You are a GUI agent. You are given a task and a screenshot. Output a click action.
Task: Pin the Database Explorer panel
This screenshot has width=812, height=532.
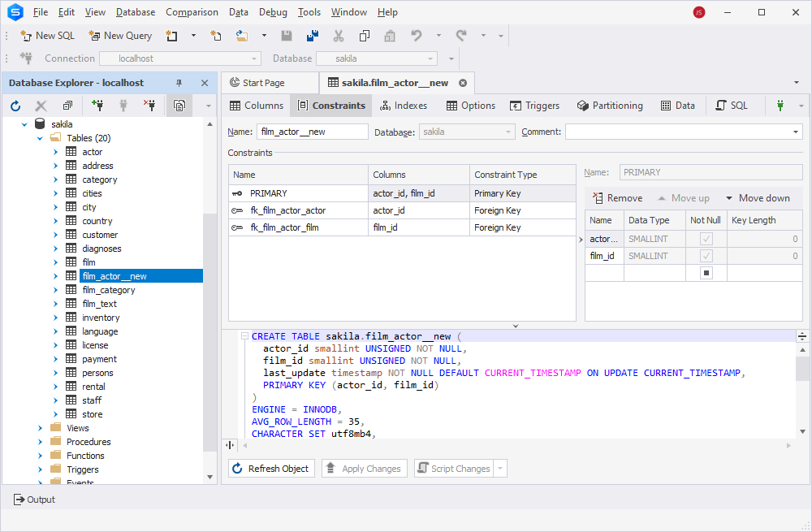(179, 83)
